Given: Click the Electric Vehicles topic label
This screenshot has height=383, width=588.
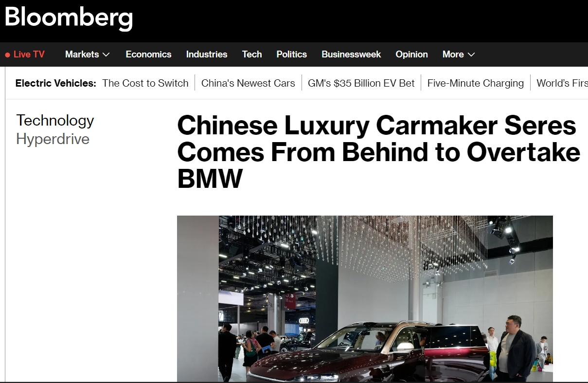Looking at the screenshot, I should pyautogui.click(x=56, y=83).
